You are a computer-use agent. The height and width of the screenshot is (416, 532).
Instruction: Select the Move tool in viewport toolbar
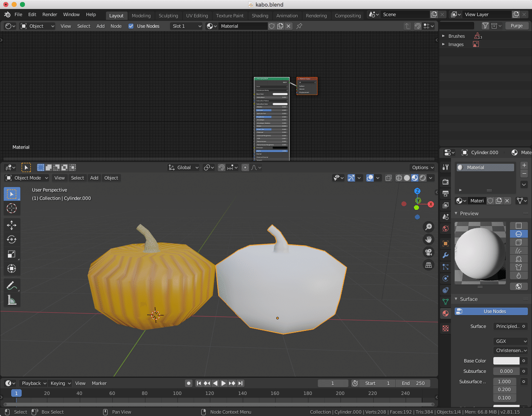(12, 225)
